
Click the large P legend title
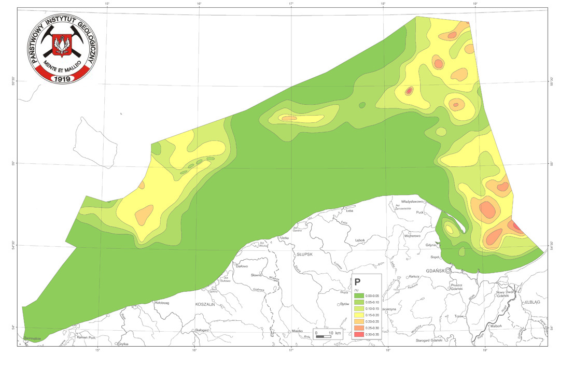[x=357, y=283]
